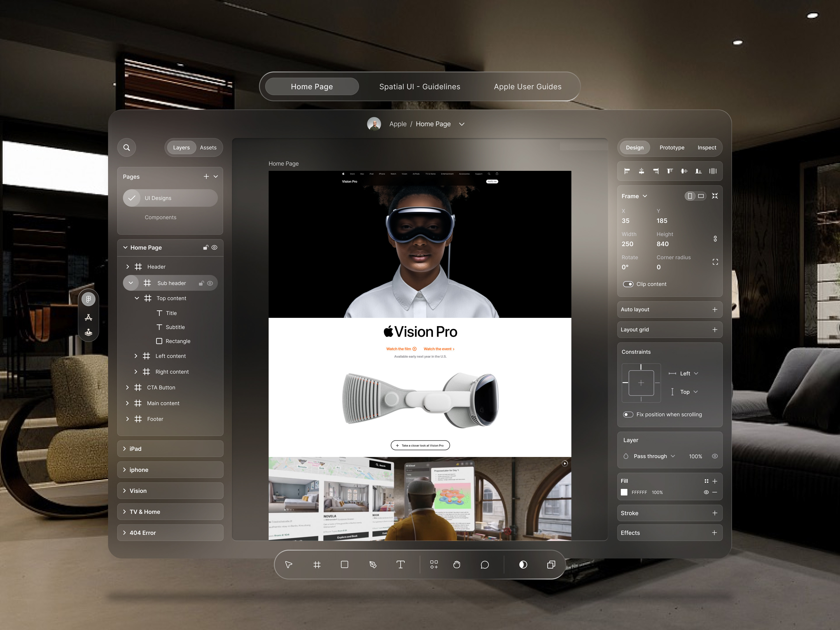Open the App Store in side dock

[88, 317]
